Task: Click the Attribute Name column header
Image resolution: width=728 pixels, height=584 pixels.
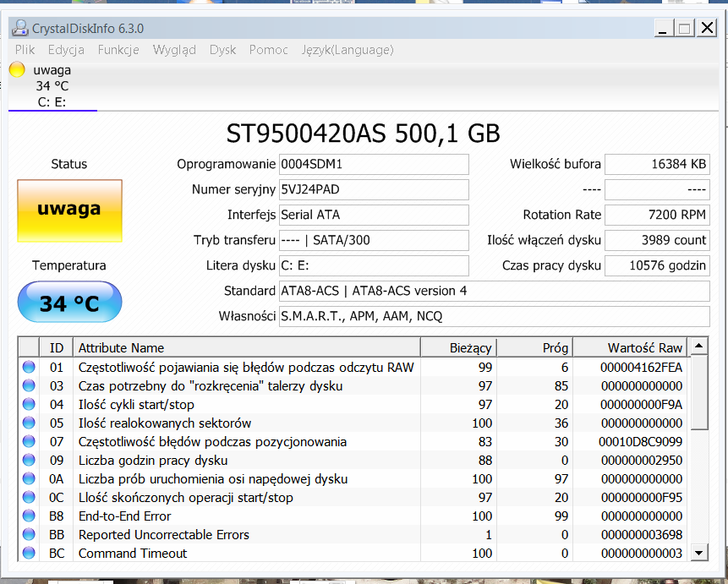Action: pyautogui.click(x=247, y=347)
